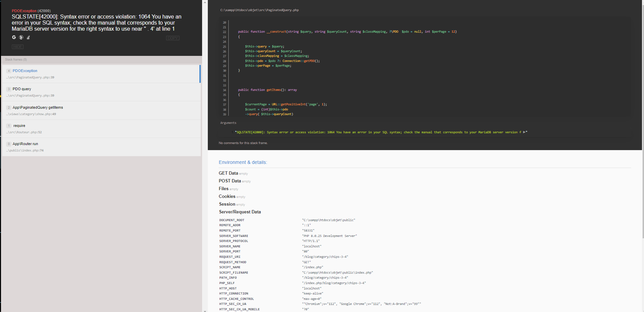Viewport: 644px width, 312px height.
Task: Click the SERVER_NAME key
Action: pos(230,246)
